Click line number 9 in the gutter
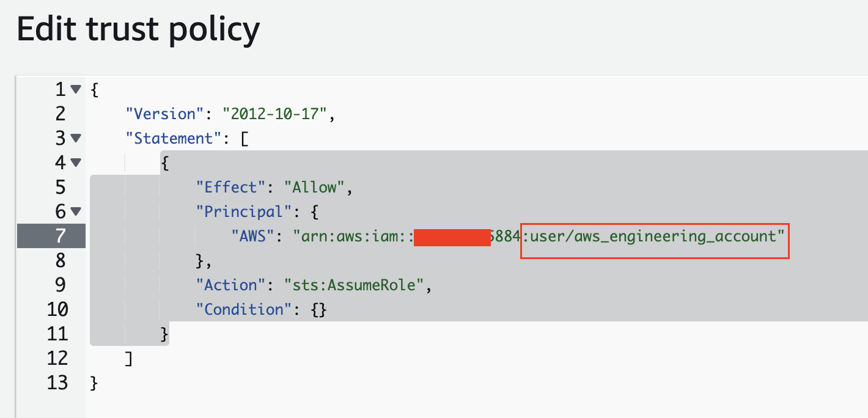The width and height of the screenshot is (868, 418). [60, 285]
